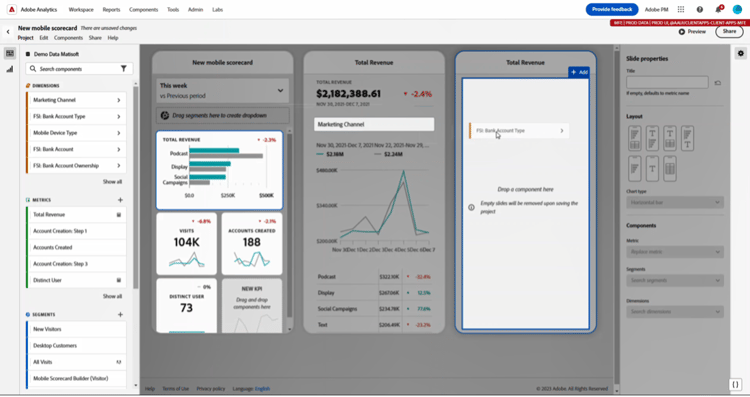
Task: Choose layout with title above chart
Action: coord(652,138)
